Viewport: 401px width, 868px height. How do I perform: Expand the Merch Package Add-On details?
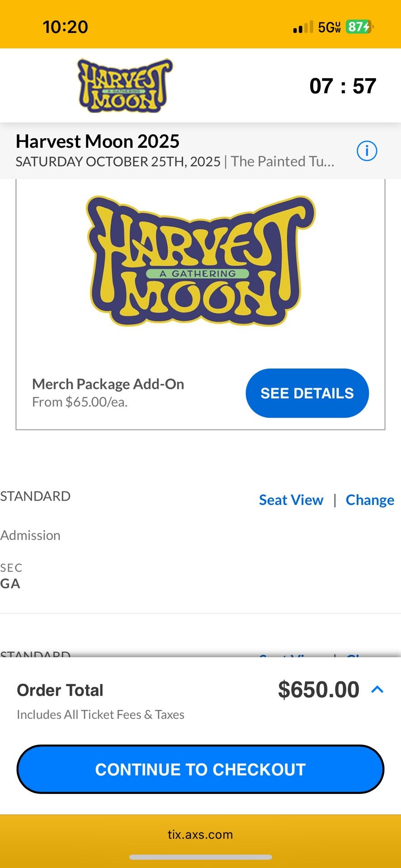point(307,393)
